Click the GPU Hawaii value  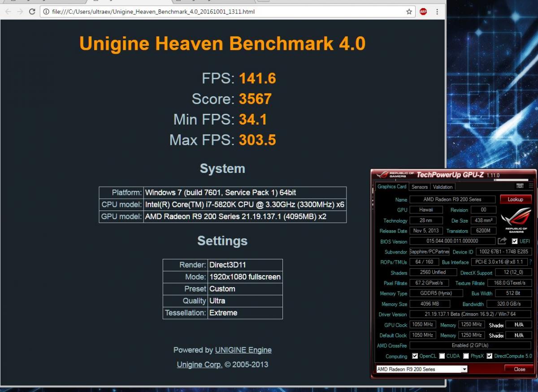point(426,210)
